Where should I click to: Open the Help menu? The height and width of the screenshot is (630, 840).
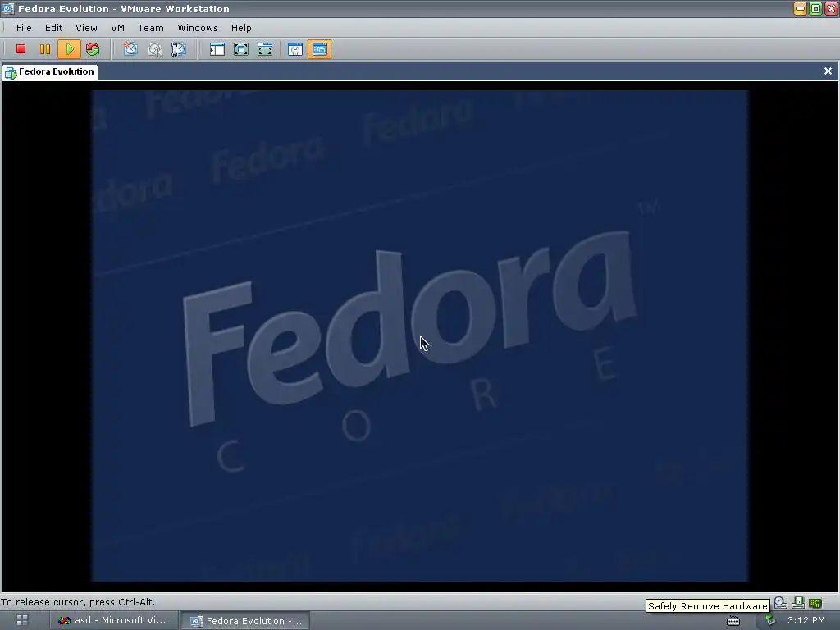click(241, 28)
